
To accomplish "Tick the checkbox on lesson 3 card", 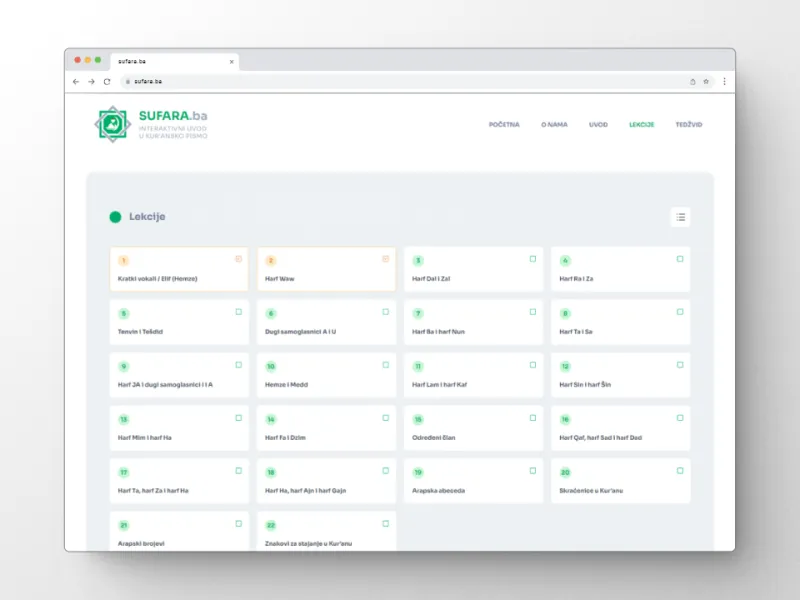I will pyautogui.click(x=533, y=259).
